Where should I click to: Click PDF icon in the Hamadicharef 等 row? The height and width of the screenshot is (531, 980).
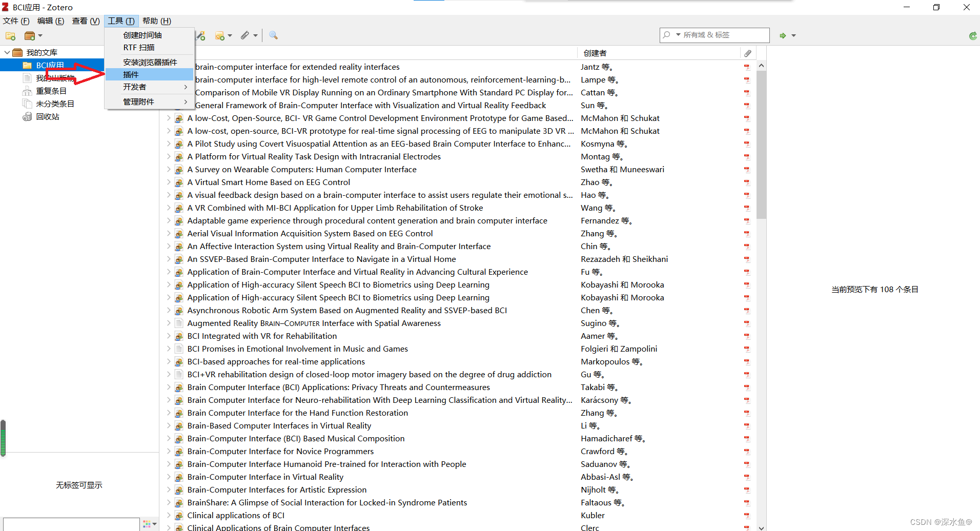coord(747,439)
